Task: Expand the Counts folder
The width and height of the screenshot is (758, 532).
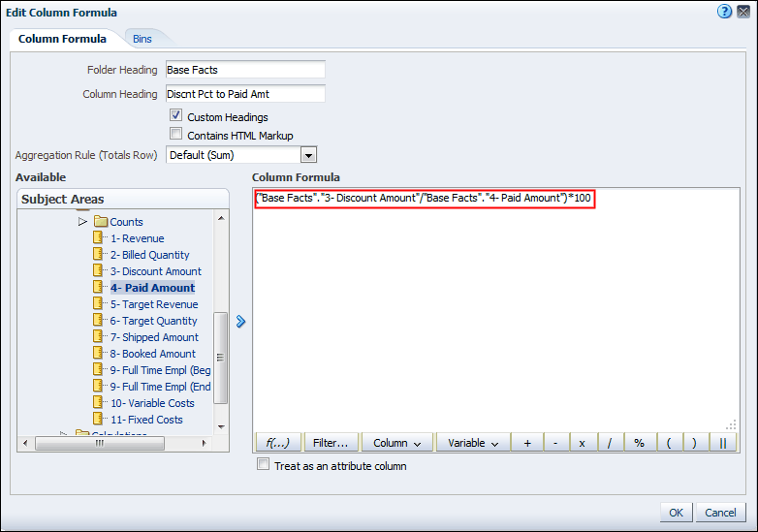Action: click(82, 221)
